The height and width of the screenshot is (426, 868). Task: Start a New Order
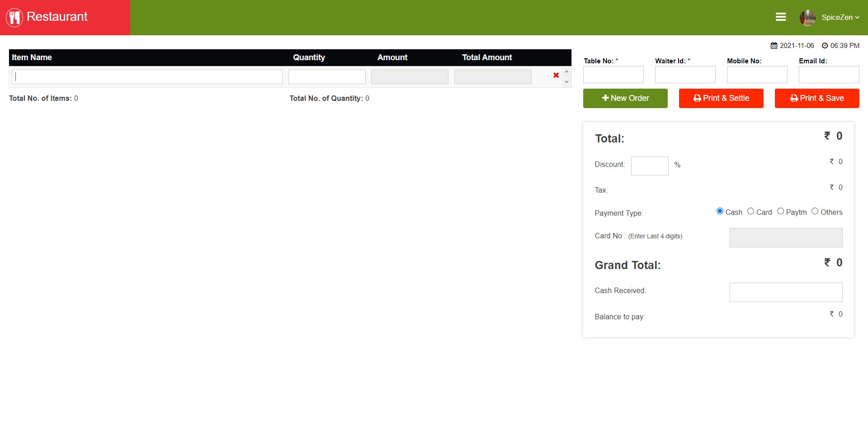[625, 98]
